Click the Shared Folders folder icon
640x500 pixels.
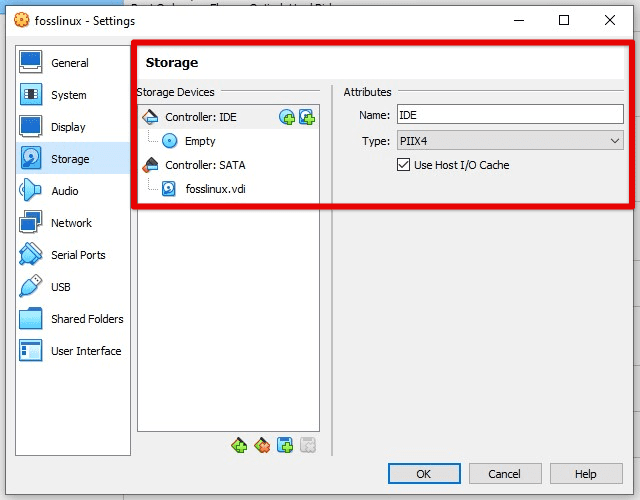pos(31,318)
